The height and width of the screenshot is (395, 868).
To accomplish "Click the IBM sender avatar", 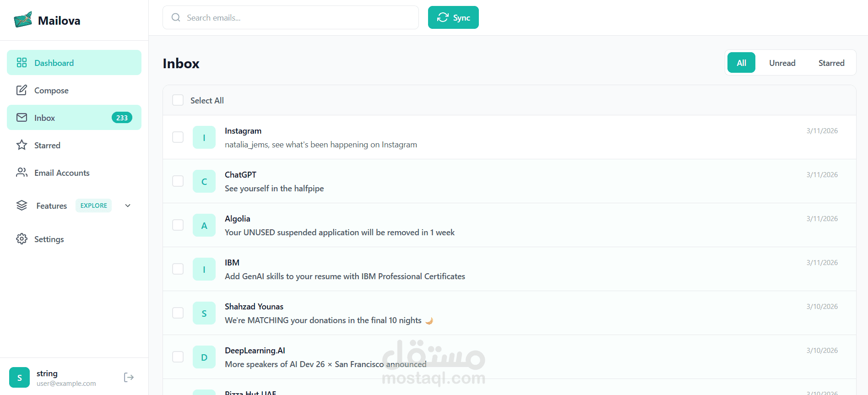I will tap(204, 269).
